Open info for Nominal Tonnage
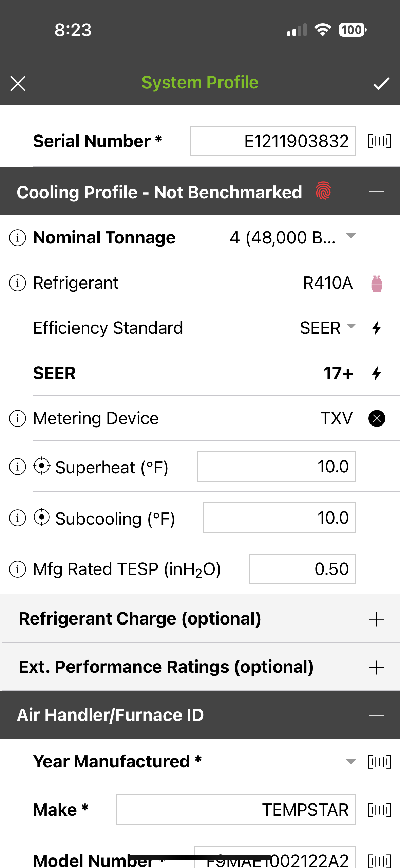 click(x=18, y=237)
